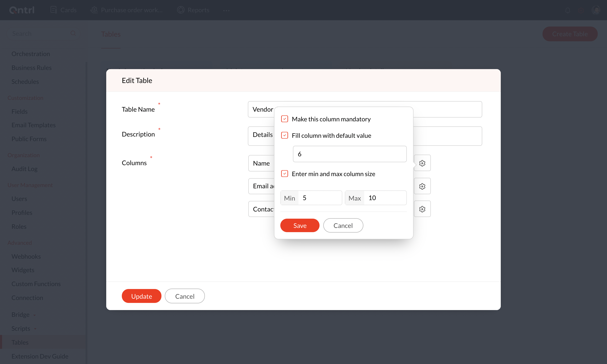Open settings gear for Name column

[x=422, y=163]
